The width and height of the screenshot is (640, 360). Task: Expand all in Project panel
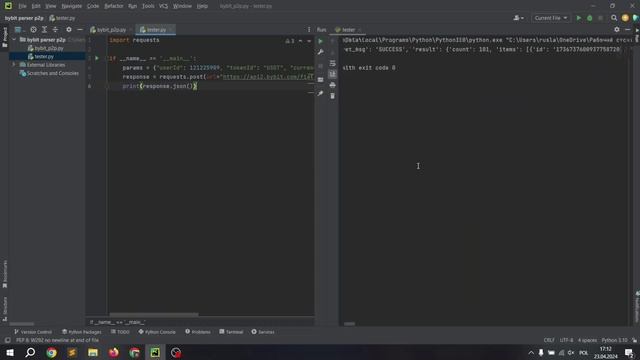click(x=44, y=29)
